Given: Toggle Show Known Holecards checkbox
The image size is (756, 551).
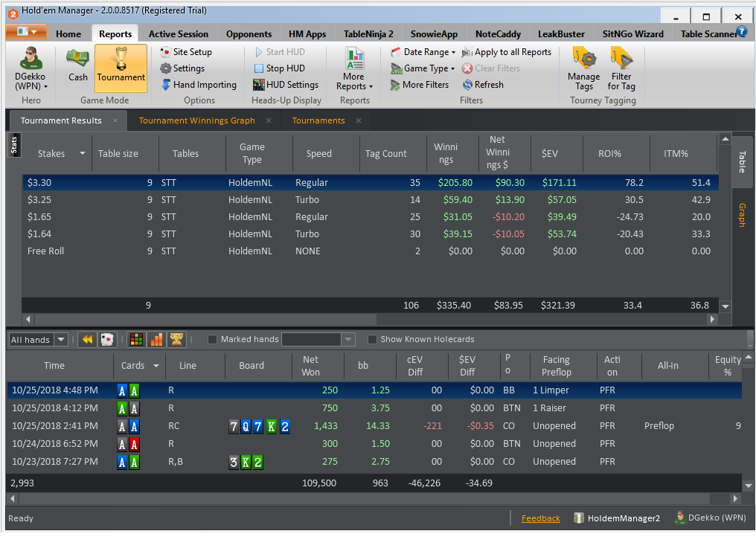Looking at the screenshot, I should coord(372,340).
